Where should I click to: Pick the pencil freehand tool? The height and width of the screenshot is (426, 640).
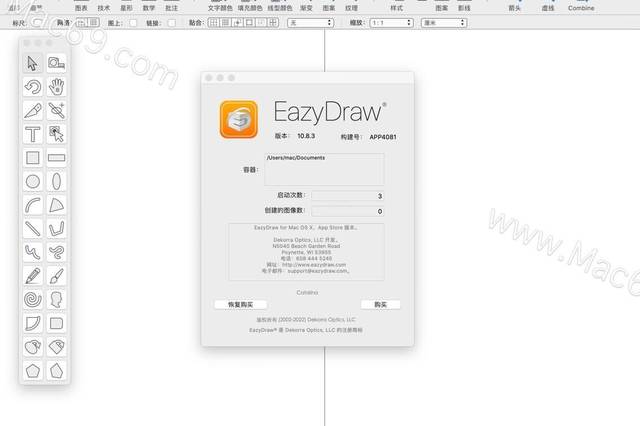click(x=33, y=276)
